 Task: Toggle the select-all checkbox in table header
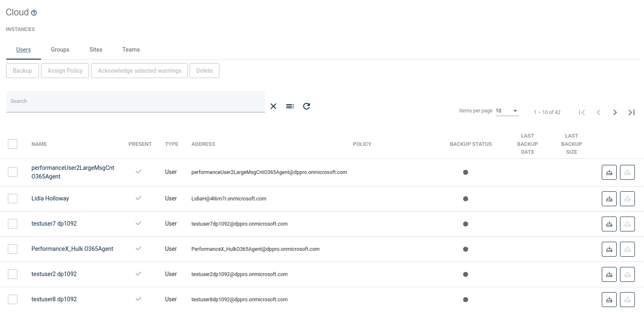click(x=13, y=144)
